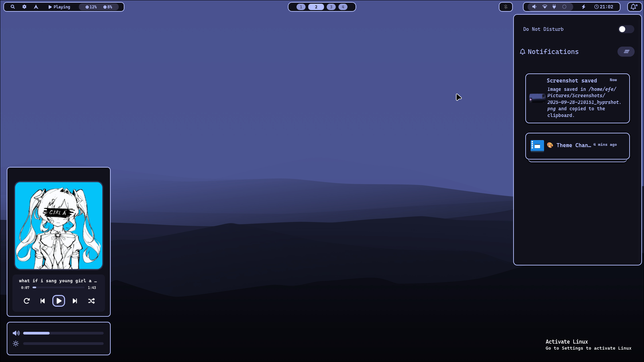Click the 21:02 clock
Screen dimensions: 644x362
(x=604, y=7)
